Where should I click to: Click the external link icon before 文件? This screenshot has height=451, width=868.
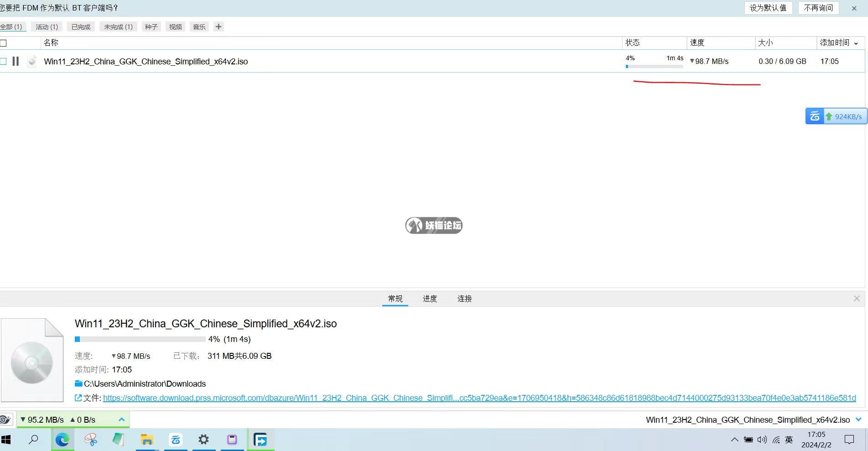pyautogui.click(x=78, y=398)
